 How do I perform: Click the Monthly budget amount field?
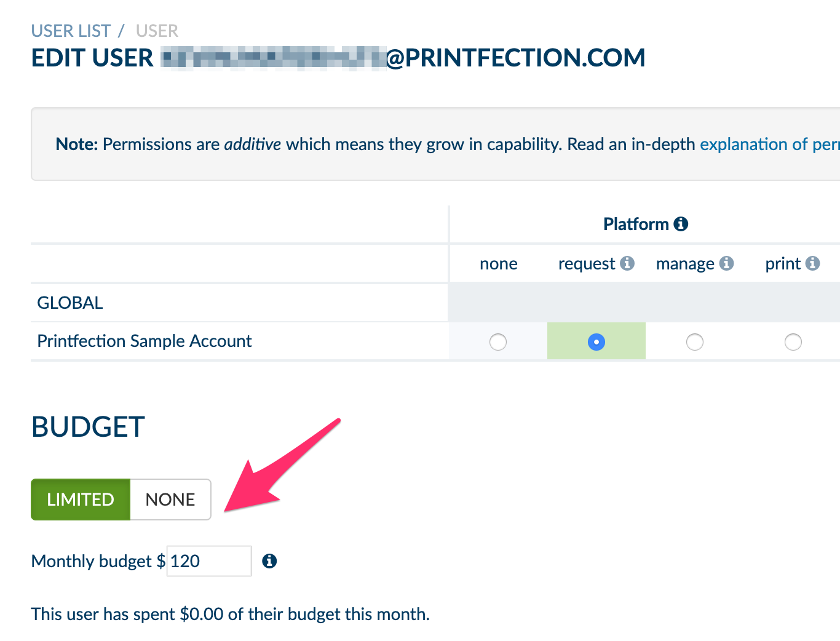click(x=208, y=561)
